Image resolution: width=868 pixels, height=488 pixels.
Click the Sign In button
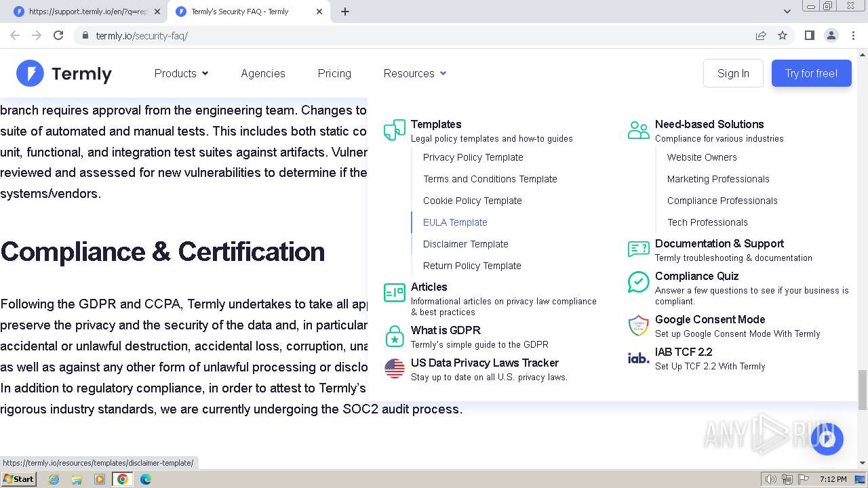tap(733, 73)
